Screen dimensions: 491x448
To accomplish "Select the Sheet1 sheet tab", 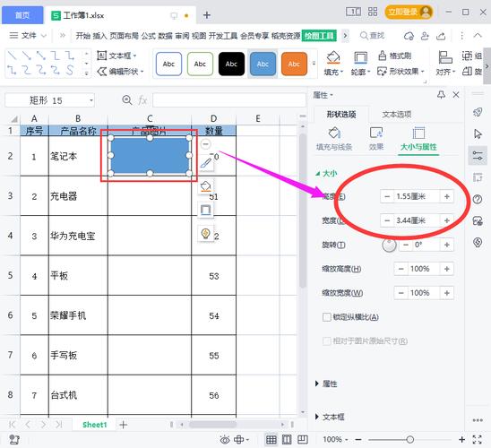I will click(95, 425).
